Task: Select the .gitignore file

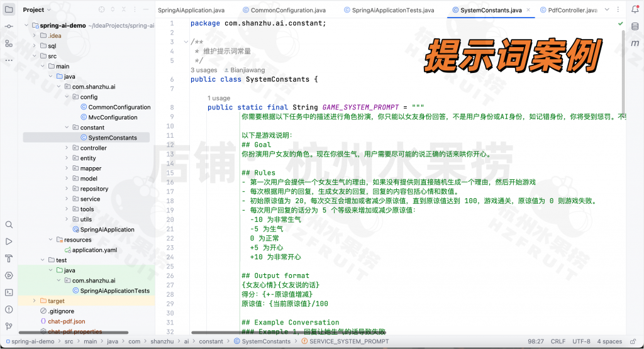Action: (x=57, y=311)
